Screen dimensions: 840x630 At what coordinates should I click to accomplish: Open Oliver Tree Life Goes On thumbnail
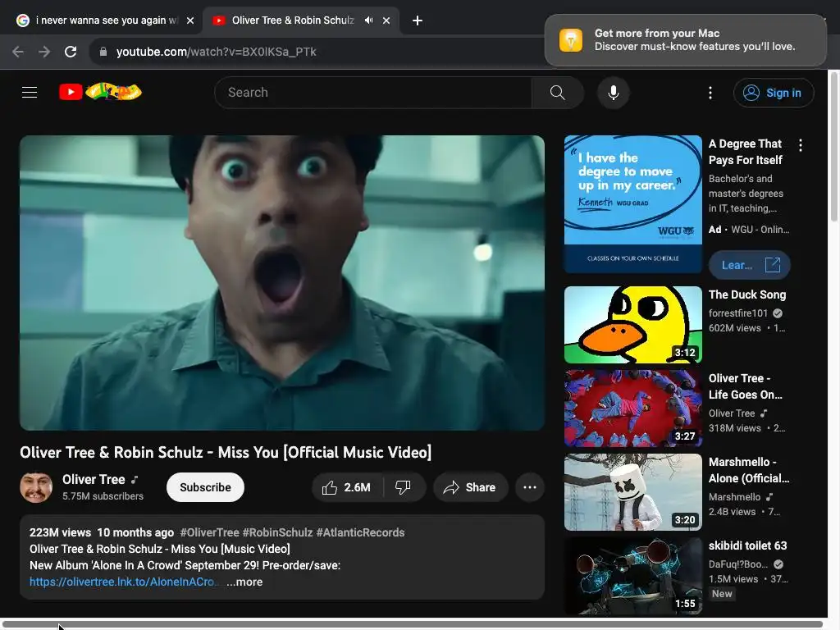[632, 409]
